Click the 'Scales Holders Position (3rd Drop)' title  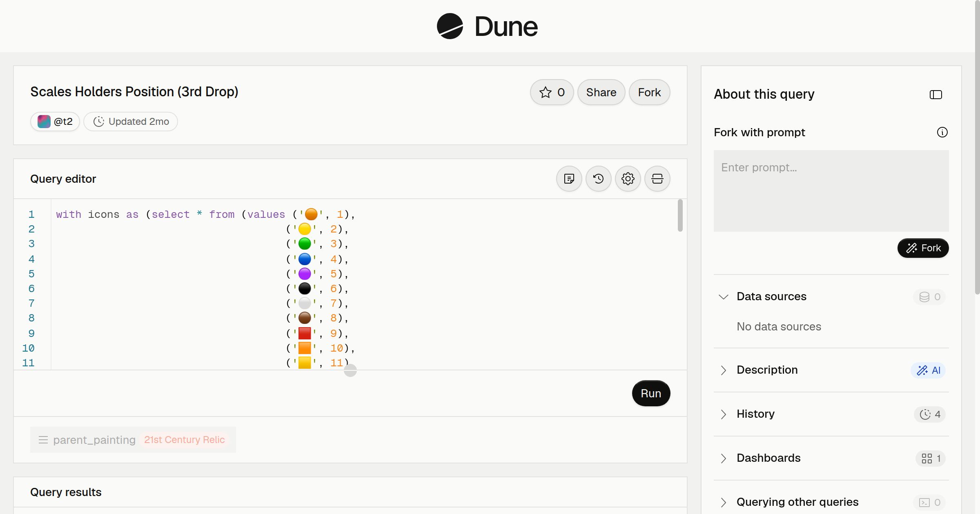[134, 92]
